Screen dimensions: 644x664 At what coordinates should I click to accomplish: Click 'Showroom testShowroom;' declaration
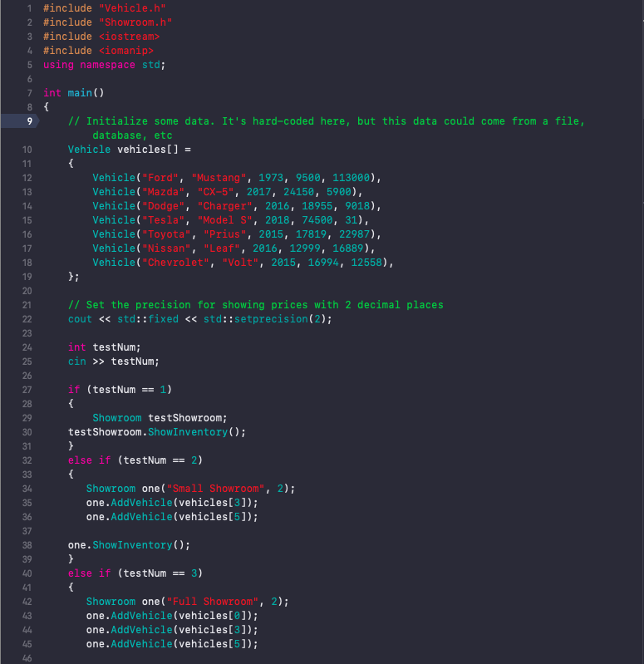160,418
